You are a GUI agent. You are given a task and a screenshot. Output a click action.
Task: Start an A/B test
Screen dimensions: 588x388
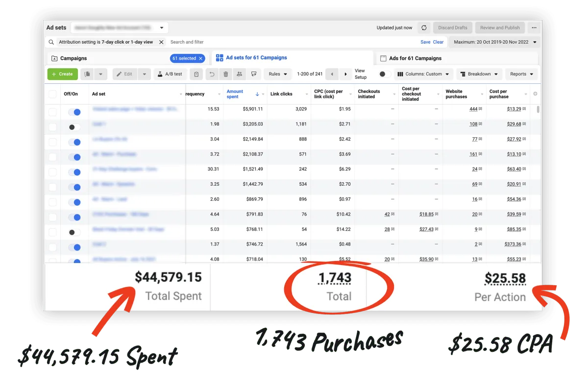coord(171,74)
